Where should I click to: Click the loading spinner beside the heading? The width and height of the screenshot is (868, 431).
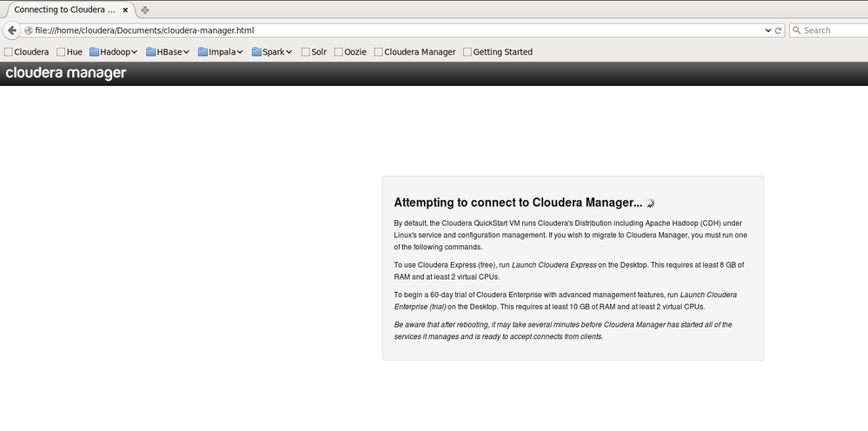pos(651,203)
